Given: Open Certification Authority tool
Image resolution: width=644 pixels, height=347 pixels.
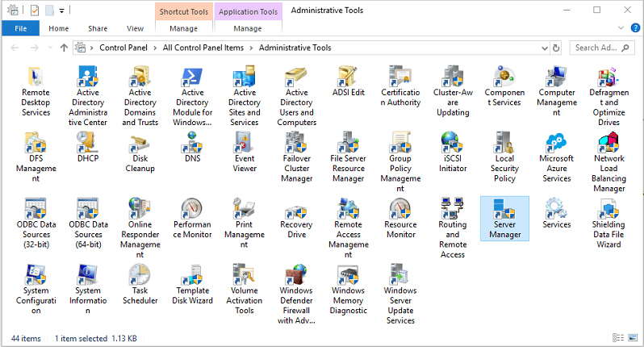Looking at the screenshot, I should point(400,86).
